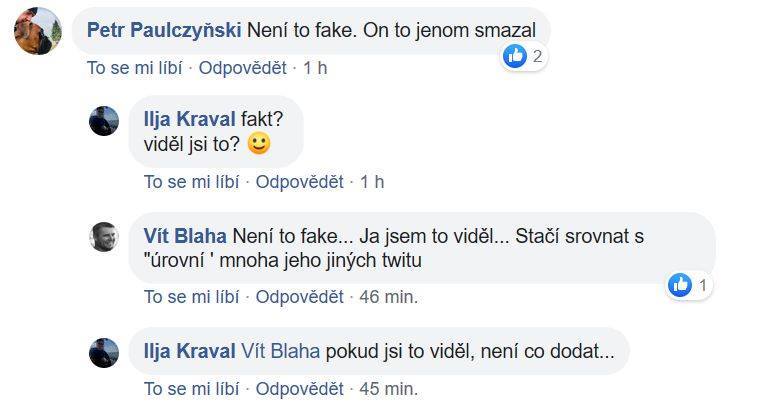This screenshot has height=415, width=764.
Task: Click like reaction icon on Vít's comment
Action: (x=681, y=286)
